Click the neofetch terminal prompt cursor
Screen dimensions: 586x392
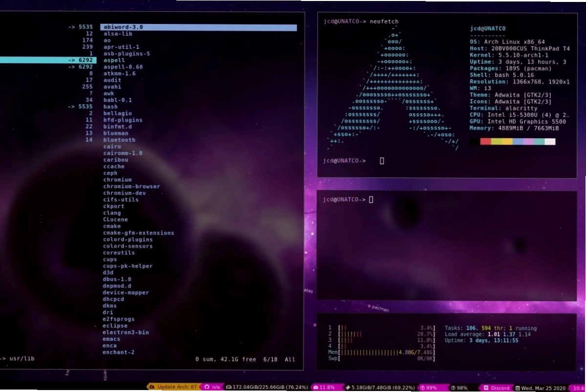382,161
